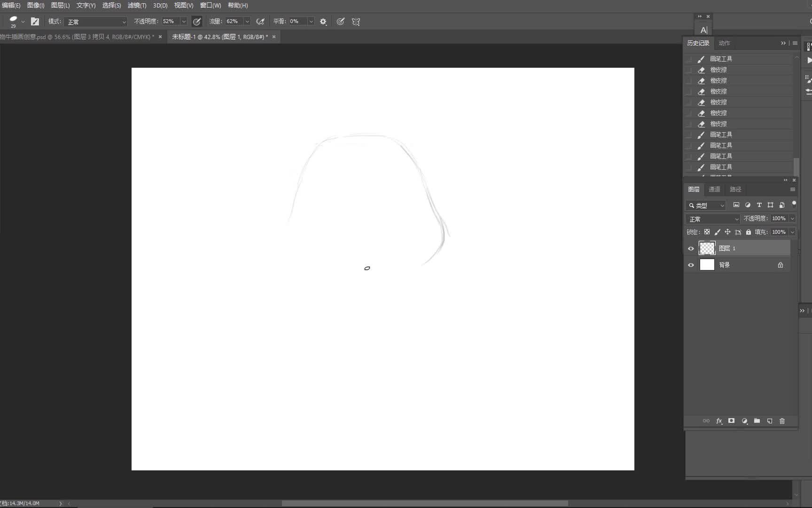Switch to the 动作 tab

pos(724,43)
